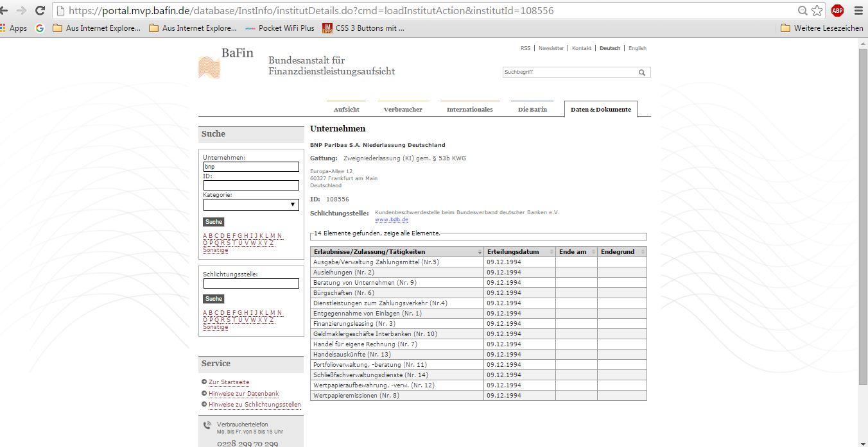Open the Internationales navigation tab
The image size is (868, 447).
click(x=470, y=109)
